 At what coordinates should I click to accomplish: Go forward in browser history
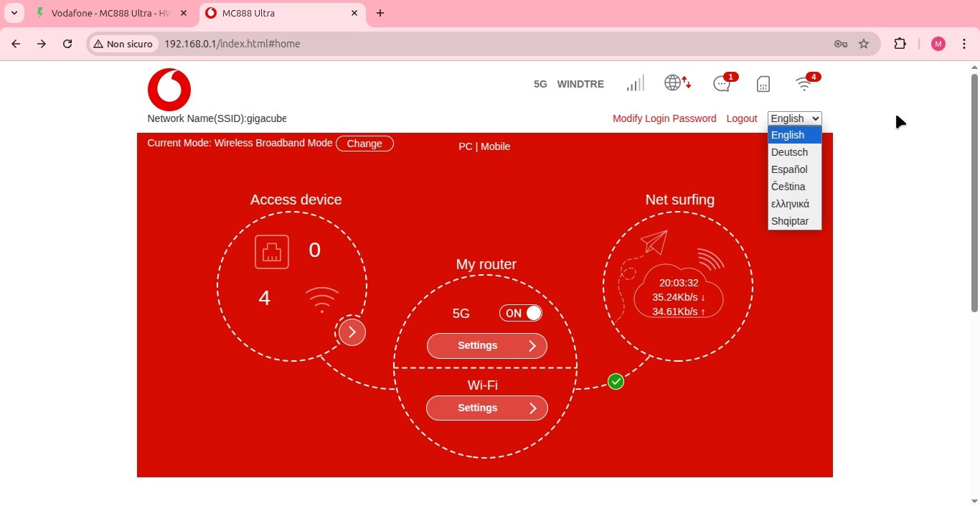[42, 44]
